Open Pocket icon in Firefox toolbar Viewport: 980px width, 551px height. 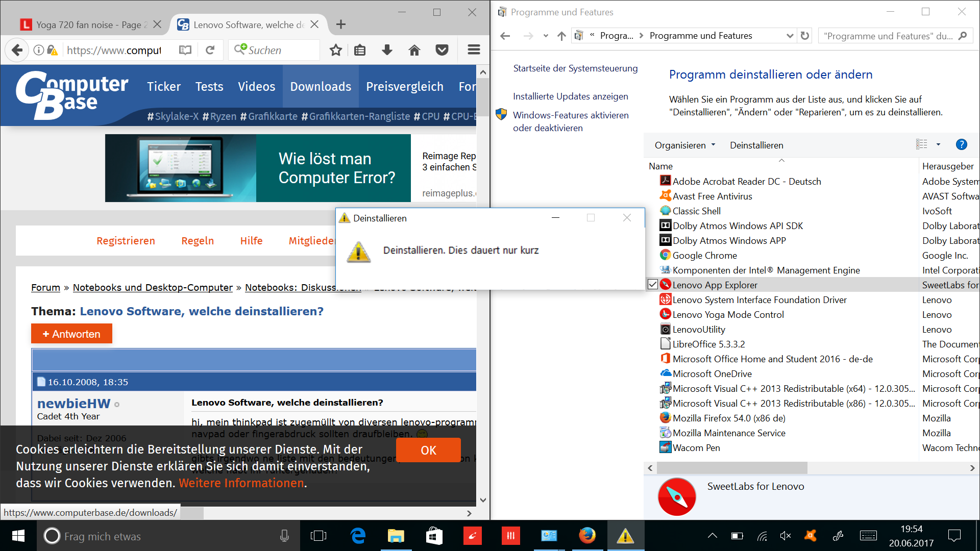click(442, 50)
